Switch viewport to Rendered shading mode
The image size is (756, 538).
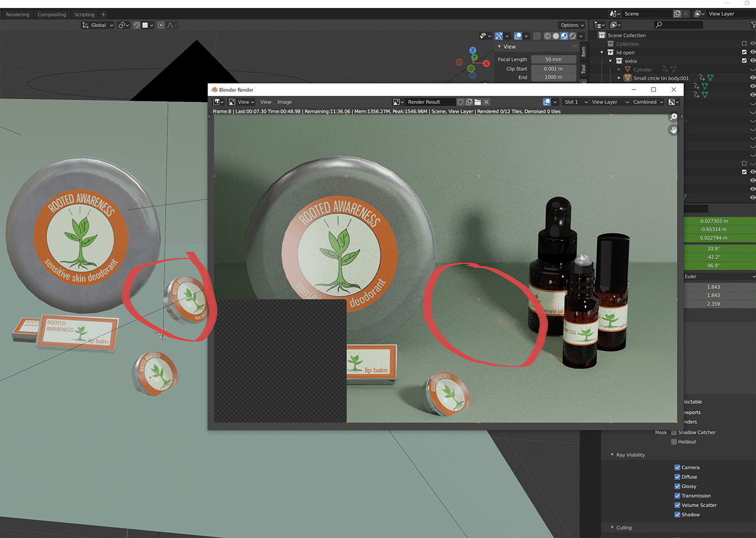(573, 36)
